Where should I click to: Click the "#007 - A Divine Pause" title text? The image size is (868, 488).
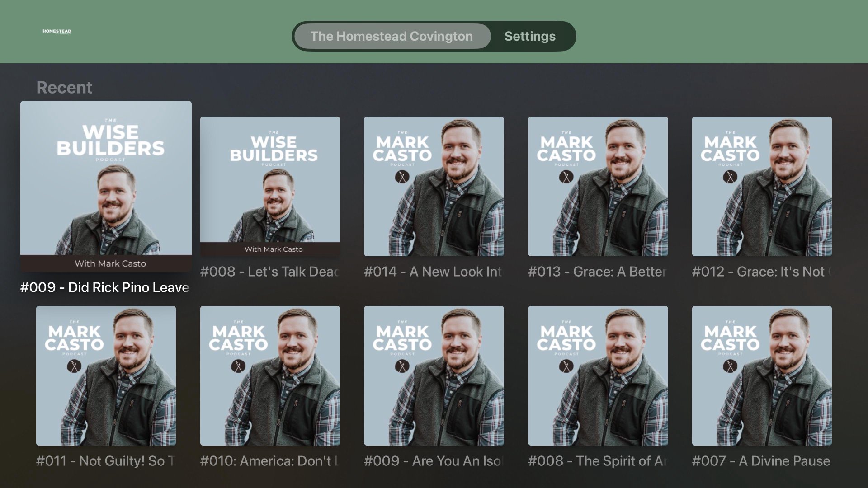[x=761, y=461]
